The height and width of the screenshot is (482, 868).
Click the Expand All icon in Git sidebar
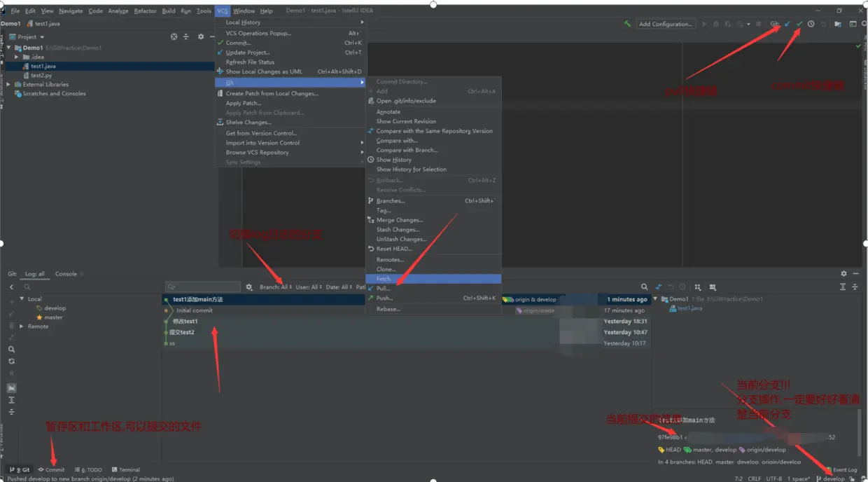[12, 400]
